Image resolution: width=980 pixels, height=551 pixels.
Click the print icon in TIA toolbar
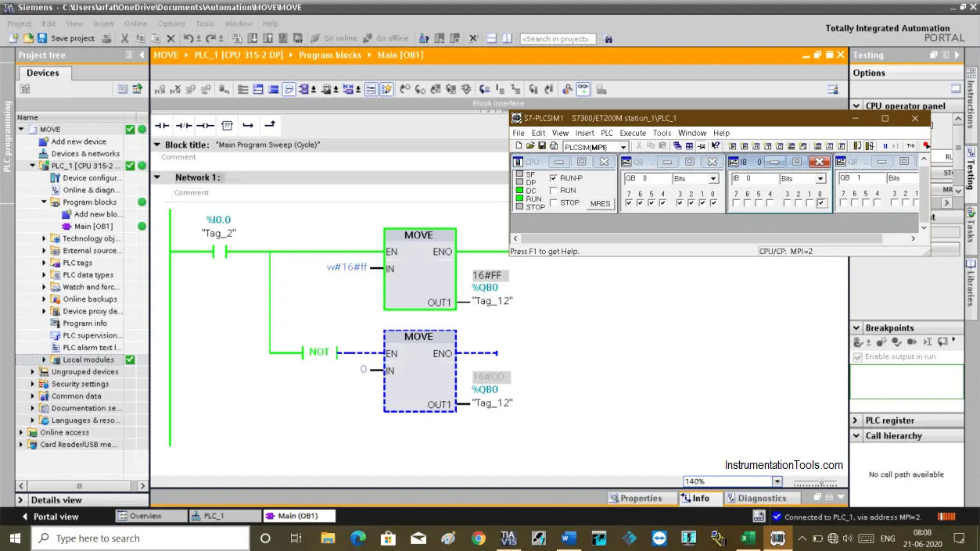coord(106,38)
